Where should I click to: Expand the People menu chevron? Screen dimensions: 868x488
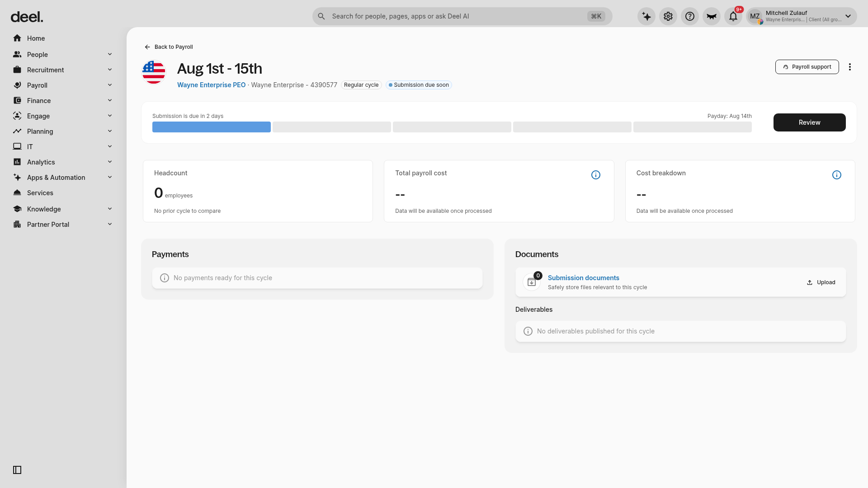tap(110, 54)
